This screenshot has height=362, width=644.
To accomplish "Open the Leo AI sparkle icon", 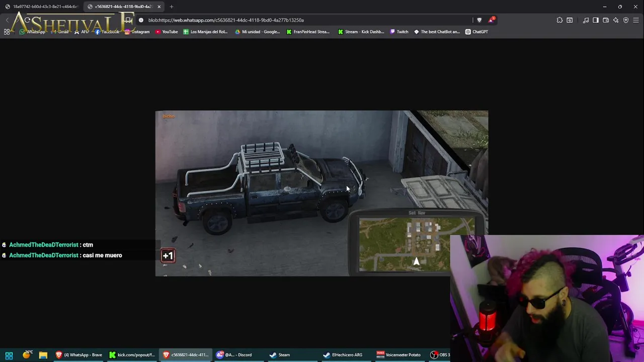I will pyautogui.click(x=616, y=20).
